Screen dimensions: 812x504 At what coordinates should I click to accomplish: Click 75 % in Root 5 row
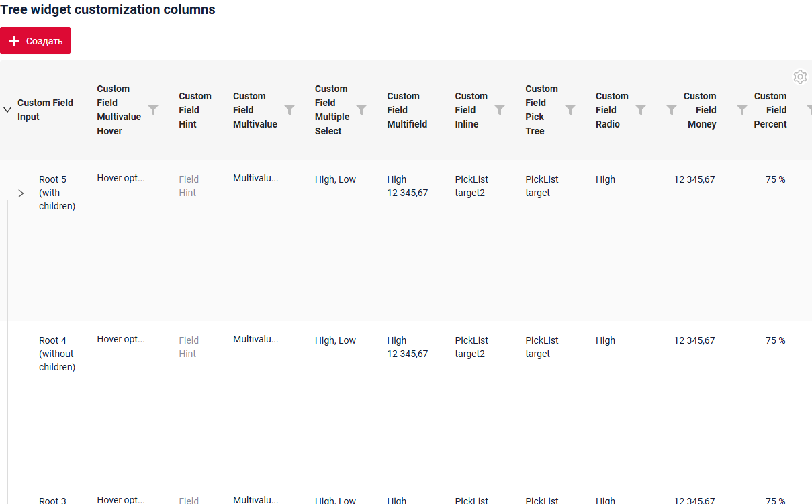coord(775,179)
